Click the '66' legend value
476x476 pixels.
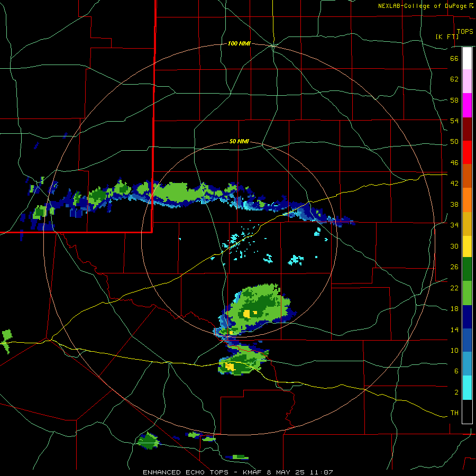coord(454,58)
